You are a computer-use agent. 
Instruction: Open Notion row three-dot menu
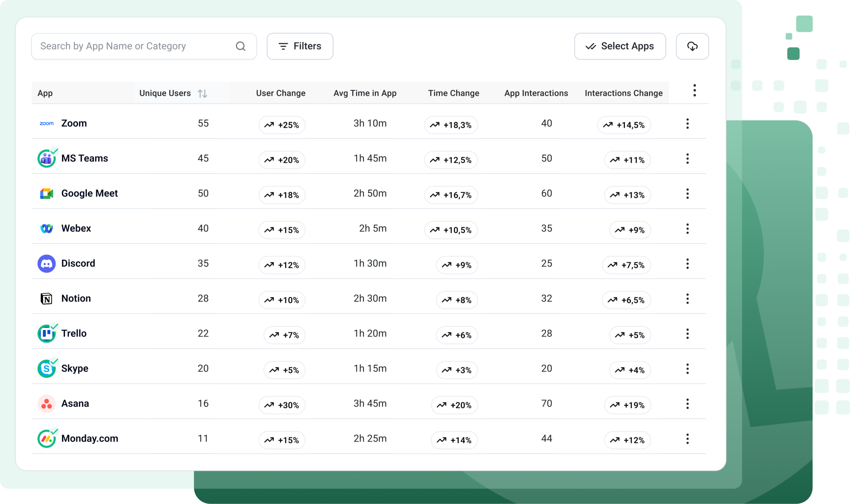688,299
